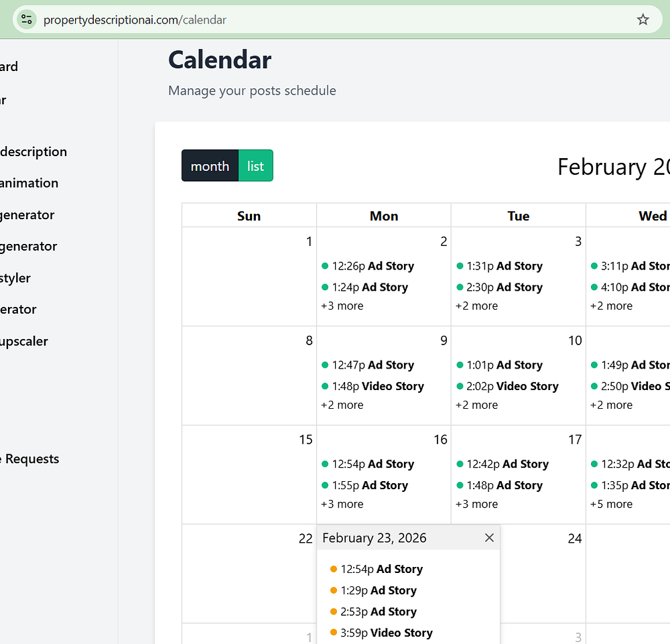This screenshot has width=670, height=644.
Task: Expand "+2 more" events on Monday 9
Action: pyautogui.click(x=342, y=405)
